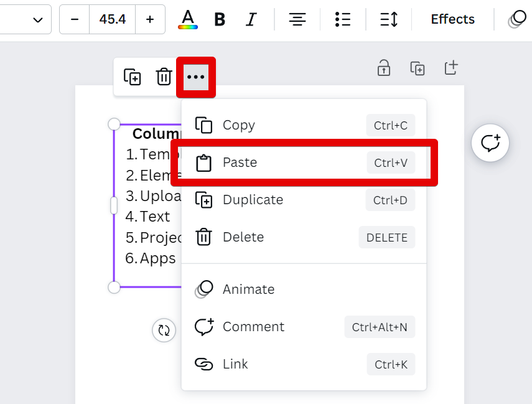Expand the font family dropdown
Screen dimensions: 532x404
click(37, 19)
